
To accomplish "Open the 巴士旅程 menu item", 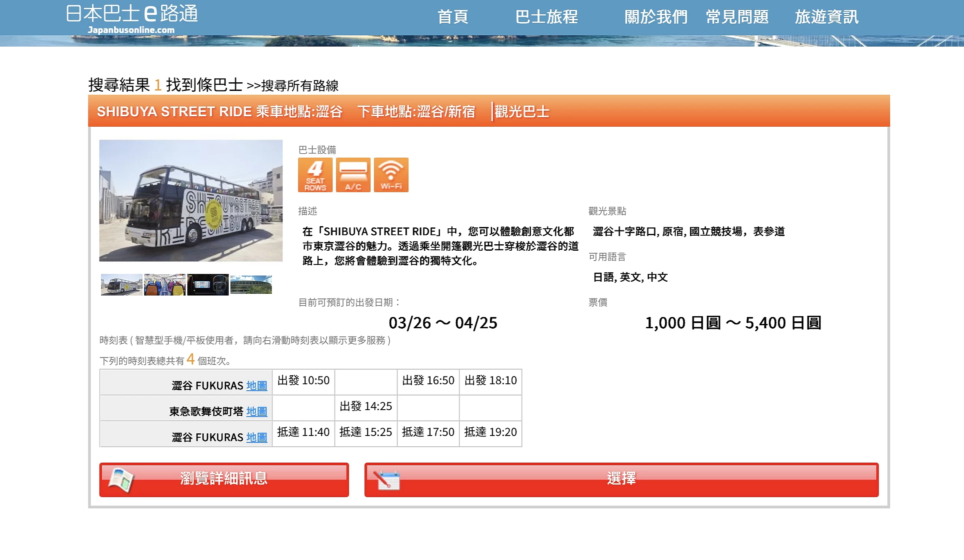I will pyautogui.click(x=547, y=17).
